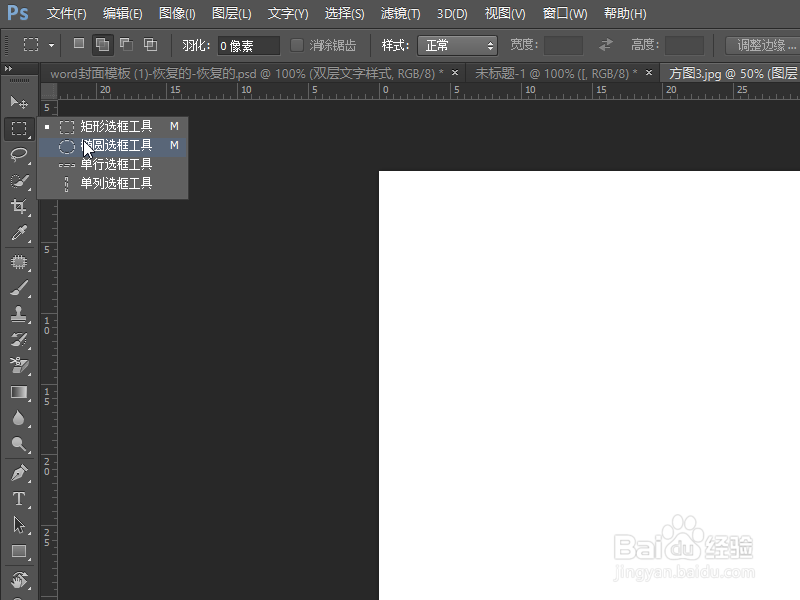Select the Blur tool
Screen dimensions: 800x600
tap(19, 418)
